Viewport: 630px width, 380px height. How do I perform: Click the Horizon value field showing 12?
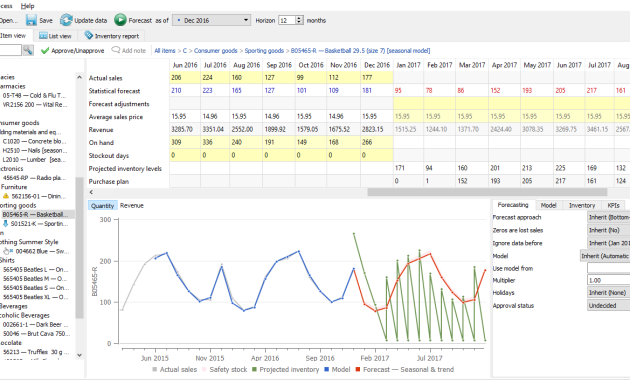tap(287, 20)
